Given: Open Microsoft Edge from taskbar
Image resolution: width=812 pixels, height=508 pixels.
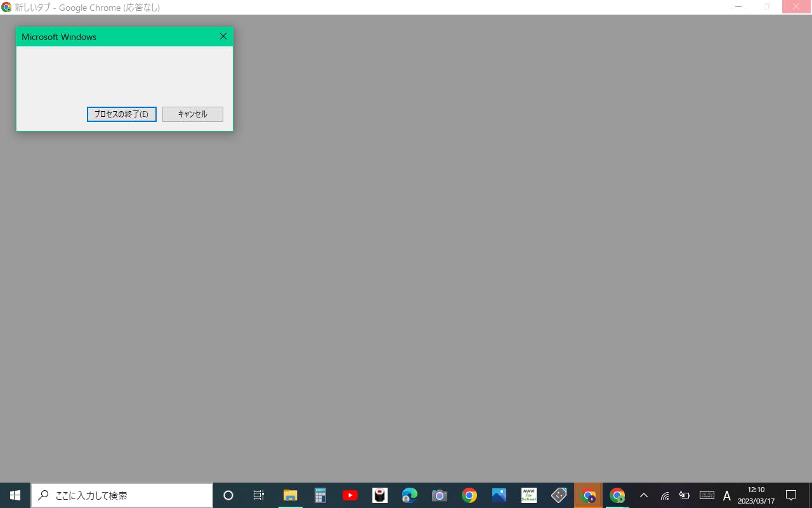Looking at the screenshot, I should [x=409, y=495].
